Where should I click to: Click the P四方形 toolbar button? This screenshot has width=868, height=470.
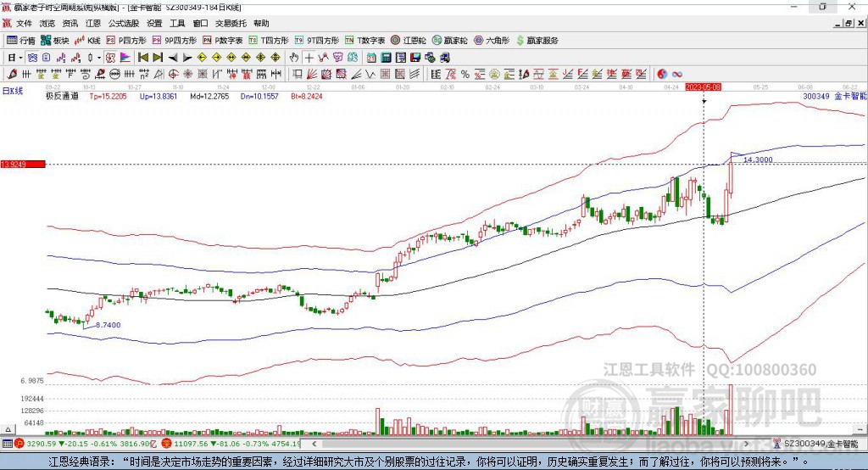point(126,40)
